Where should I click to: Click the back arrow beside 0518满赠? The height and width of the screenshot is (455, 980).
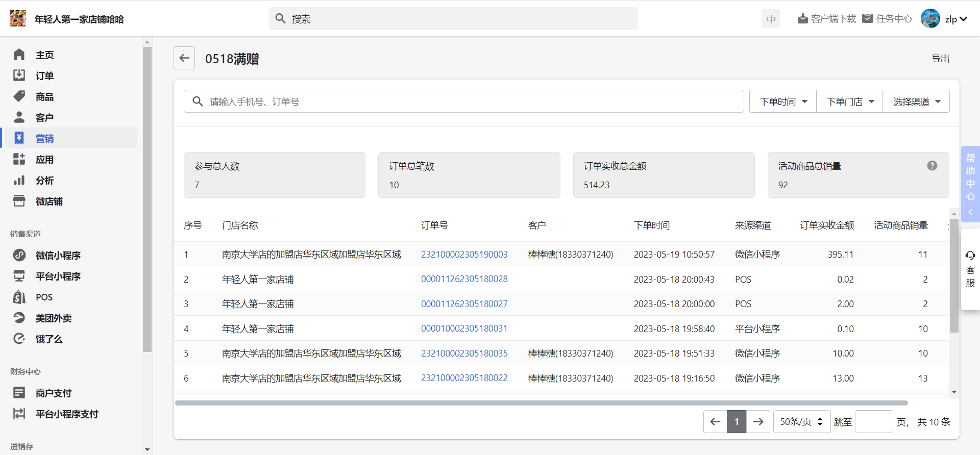click(184, 58)
